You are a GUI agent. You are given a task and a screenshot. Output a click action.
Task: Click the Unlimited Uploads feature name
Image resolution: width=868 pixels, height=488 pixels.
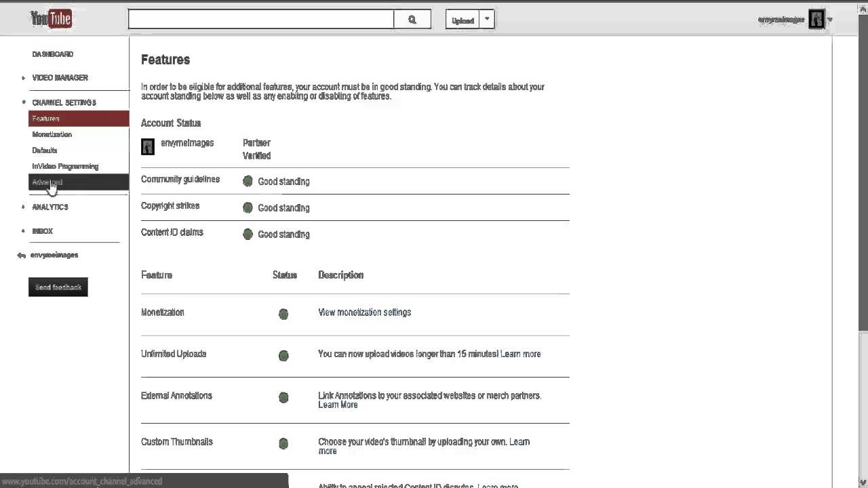[174, 354]
